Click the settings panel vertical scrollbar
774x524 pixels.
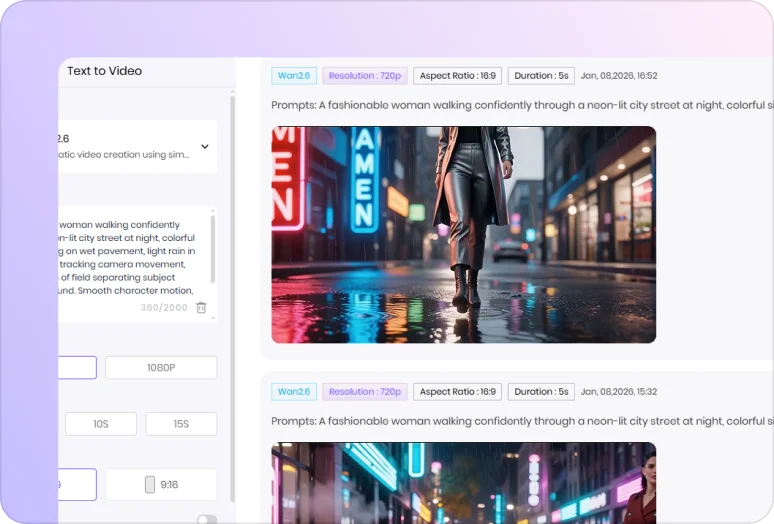(x=233, y=300)
